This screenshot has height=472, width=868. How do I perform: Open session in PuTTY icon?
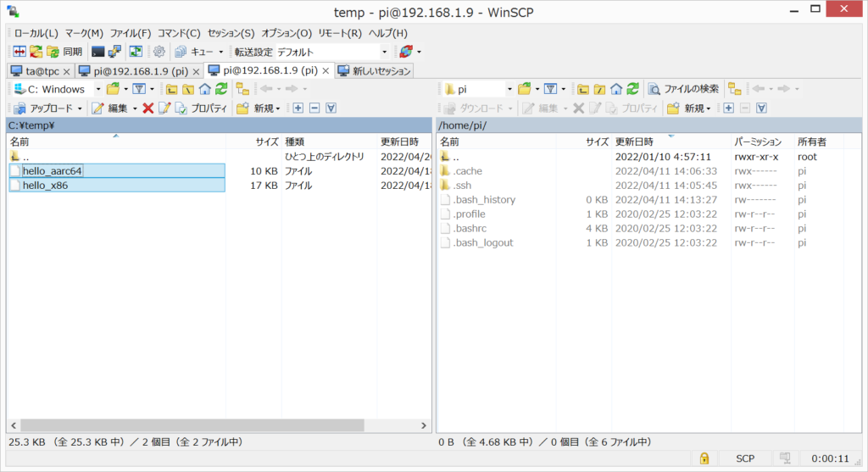[114, 52]
